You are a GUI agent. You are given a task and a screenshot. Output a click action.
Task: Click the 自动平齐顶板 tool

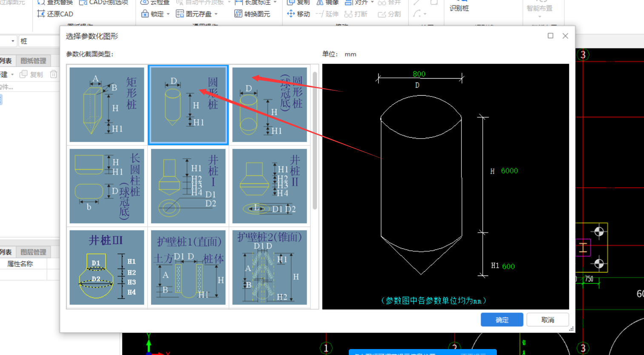coord(200,2)
